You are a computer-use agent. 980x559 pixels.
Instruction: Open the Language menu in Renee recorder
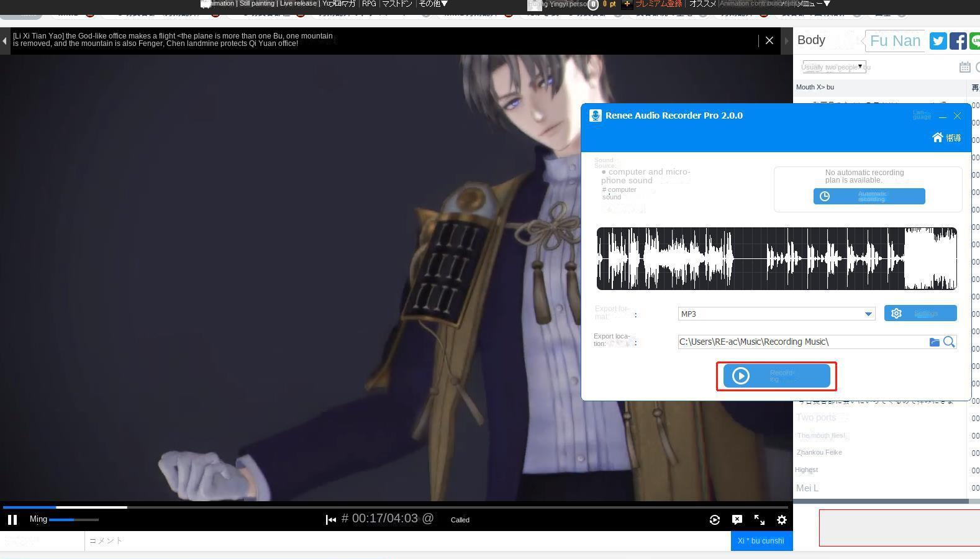(922, 115)
